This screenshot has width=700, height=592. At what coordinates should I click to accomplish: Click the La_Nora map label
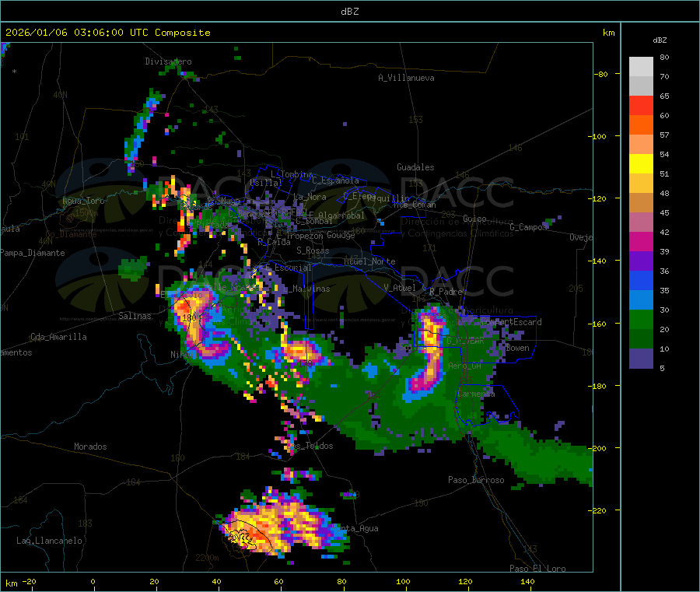click(310, 197)
